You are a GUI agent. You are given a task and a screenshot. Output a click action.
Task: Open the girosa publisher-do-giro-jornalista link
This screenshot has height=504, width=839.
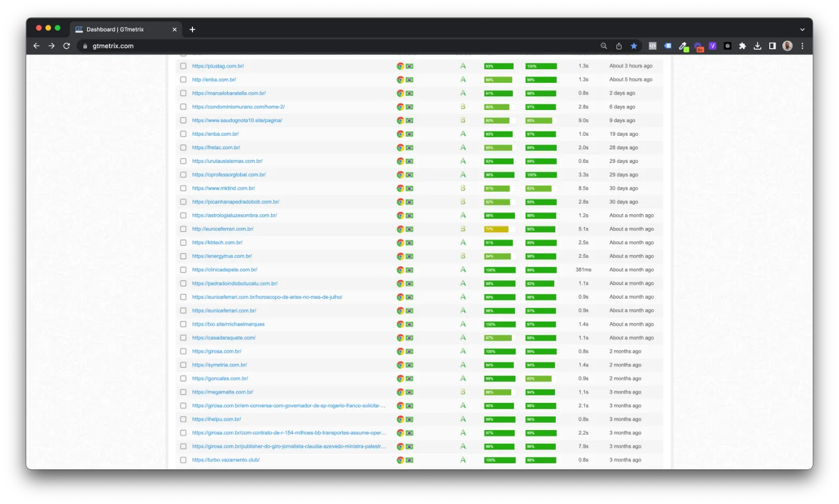(289, 446)
